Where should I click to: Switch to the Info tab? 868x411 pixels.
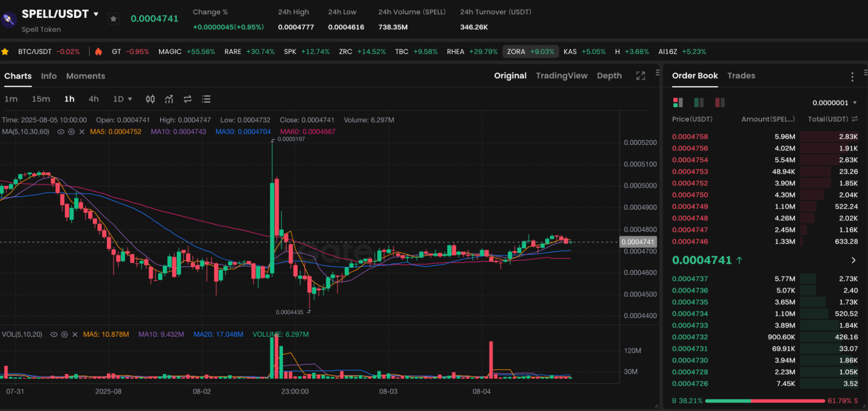[x=49, y=76]
